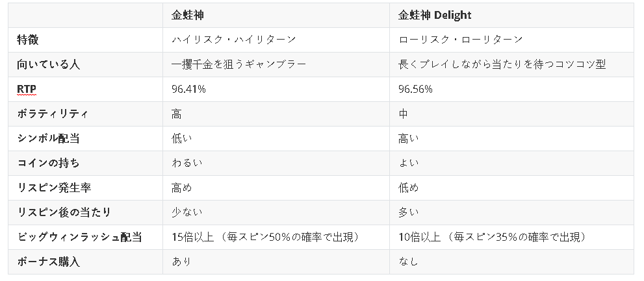Click the 96.56% RTP value
644x281 pixels.
coord(415,89)
